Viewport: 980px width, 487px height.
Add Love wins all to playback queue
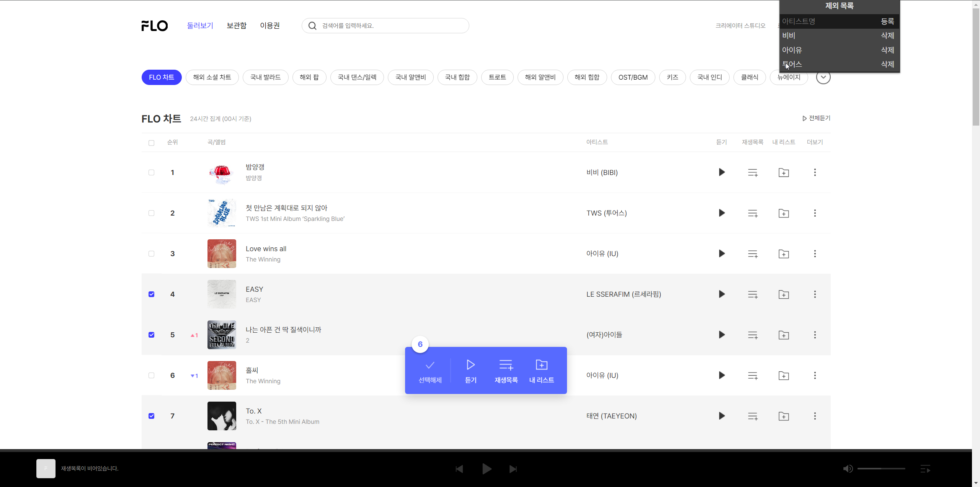click(x=753, y=254)
